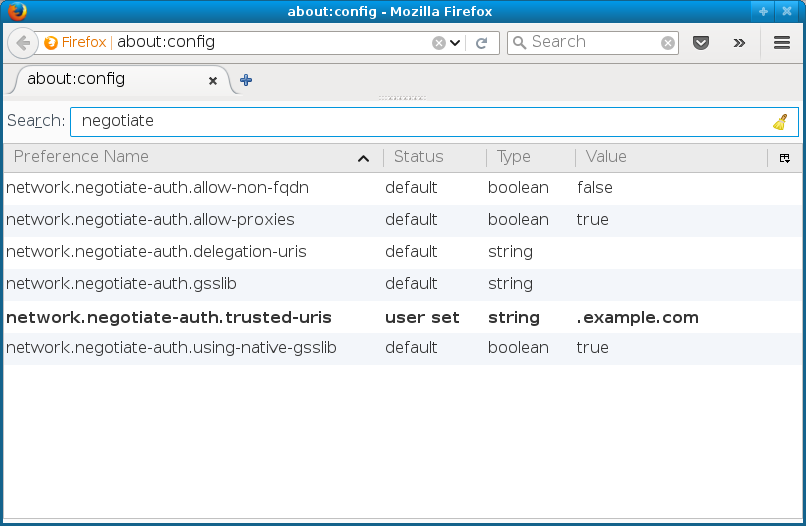Show more tools with the overflow chevron
806x526 pixels.
[x=739, y=43]
